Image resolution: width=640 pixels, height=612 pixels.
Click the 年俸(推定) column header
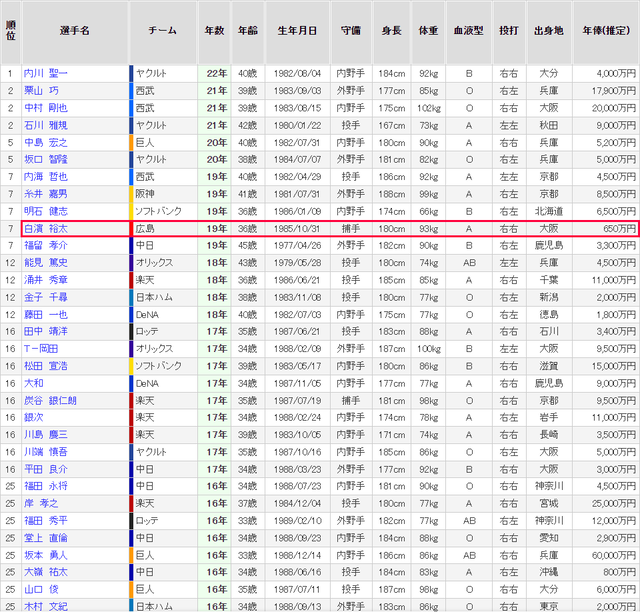(607, 31)
